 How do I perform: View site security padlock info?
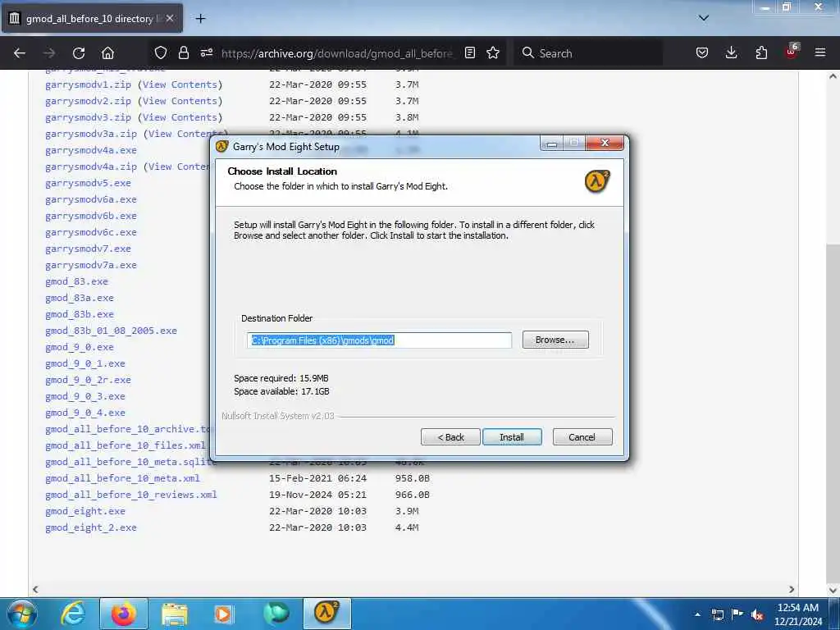click(184, 52)
